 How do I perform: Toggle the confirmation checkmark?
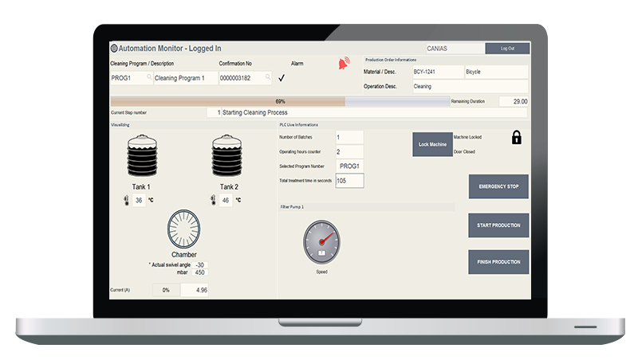[282, 78]
